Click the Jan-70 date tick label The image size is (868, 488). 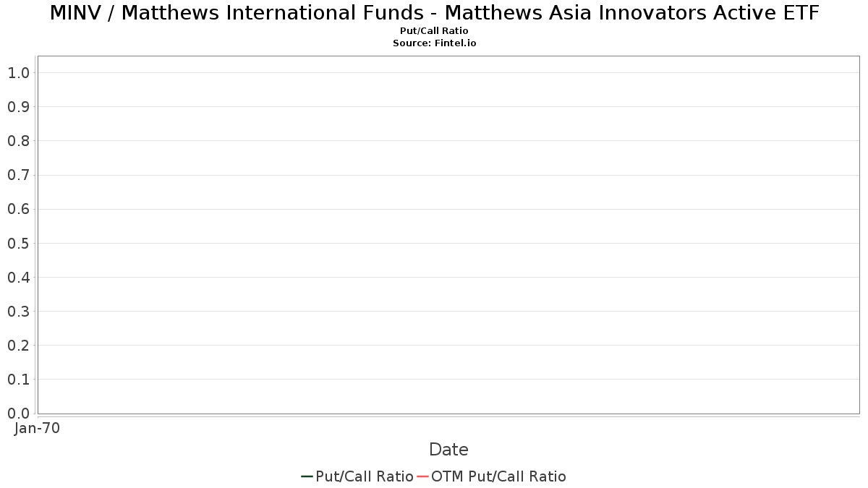click(x=38, y=428)
